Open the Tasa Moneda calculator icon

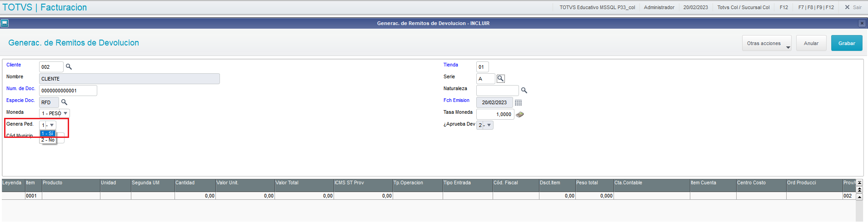[520, 115]
